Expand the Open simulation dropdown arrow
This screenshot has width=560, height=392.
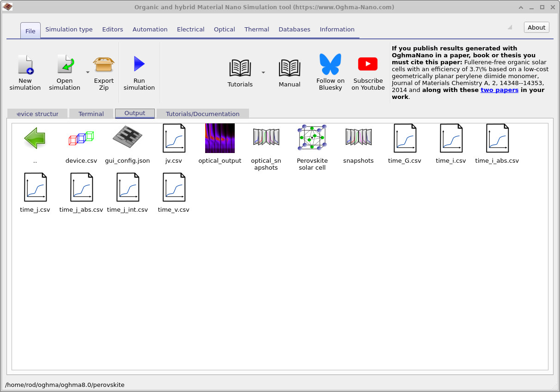click(x=88, y=73)
